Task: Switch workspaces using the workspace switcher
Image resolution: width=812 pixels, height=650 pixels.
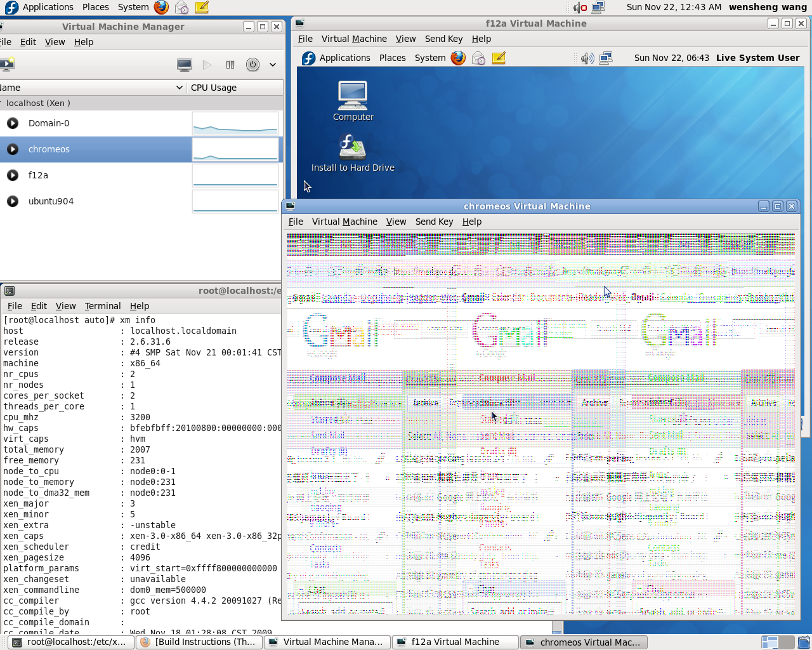Action: click(x=777, y=642)
